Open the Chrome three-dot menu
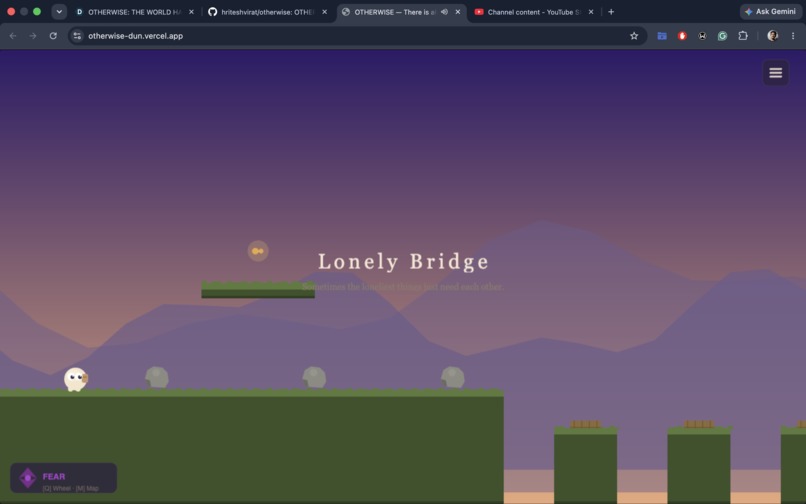Viewport: 806px width, 504px height. (x=793, y=36)
